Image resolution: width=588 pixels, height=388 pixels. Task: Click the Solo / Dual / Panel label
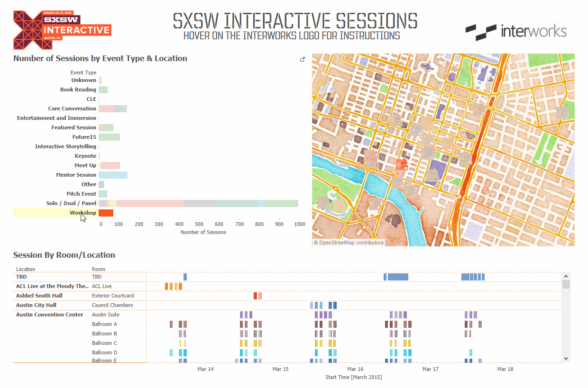tap(71, 203)
